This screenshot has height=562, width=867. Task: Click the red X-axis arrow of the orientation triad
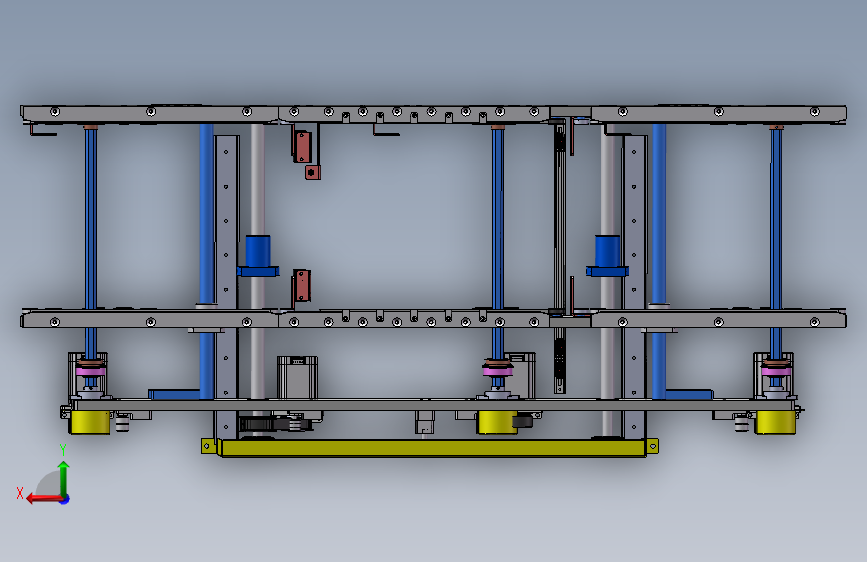click(43, 499)
